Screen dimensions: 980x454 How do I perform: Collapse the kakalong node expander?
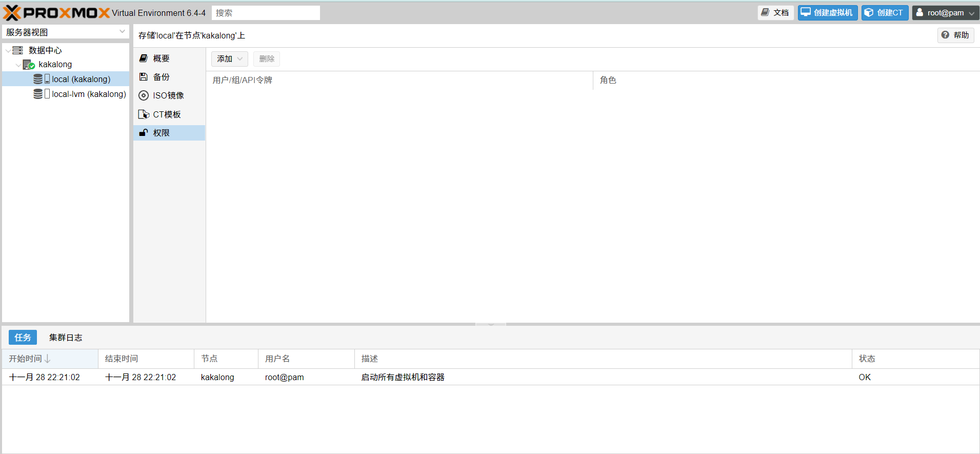pyautogui.click(x=18, y=65)
